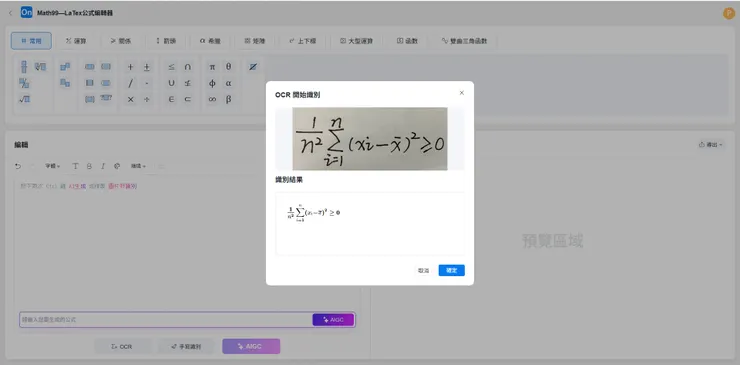Click the large purple AIGC button

(x=251, y=347)
